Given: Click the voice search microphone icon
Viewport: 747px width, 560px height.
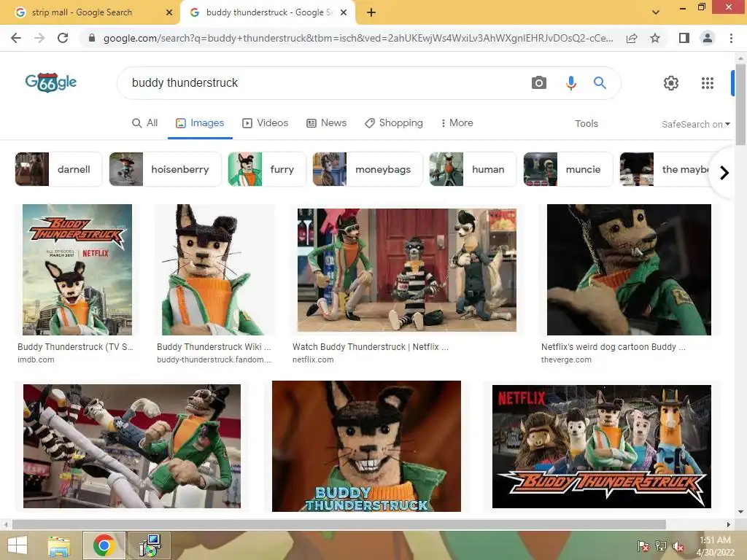Looking at the screenshot, I should [570, 83].
